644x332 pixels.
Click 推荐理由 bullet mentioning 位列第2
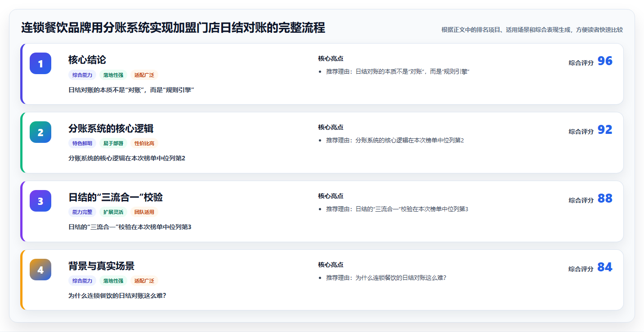click(x=395, y=141)
